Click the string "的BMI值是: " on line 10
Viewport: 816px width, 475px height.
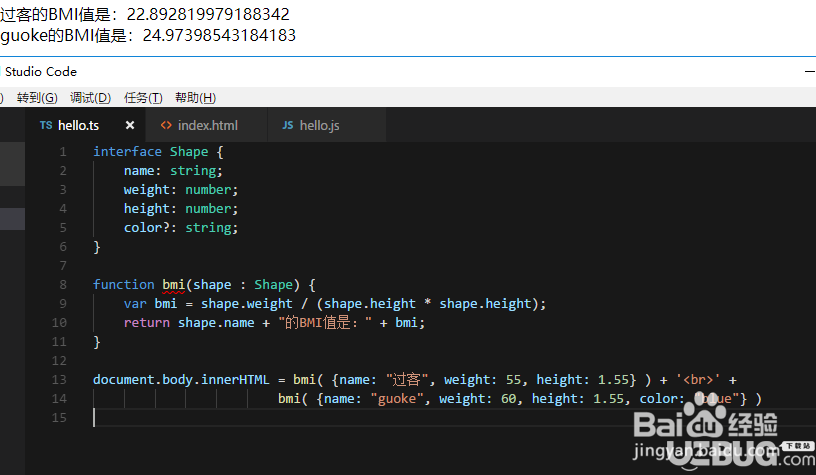(325, 323)
